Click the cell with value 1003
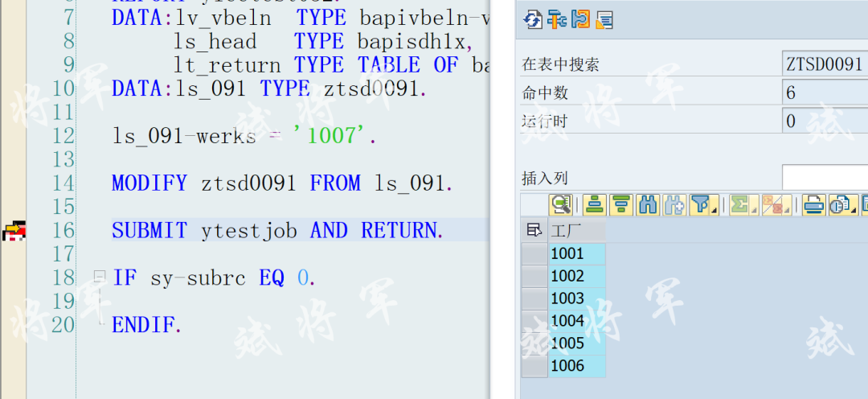 [577, 298]
